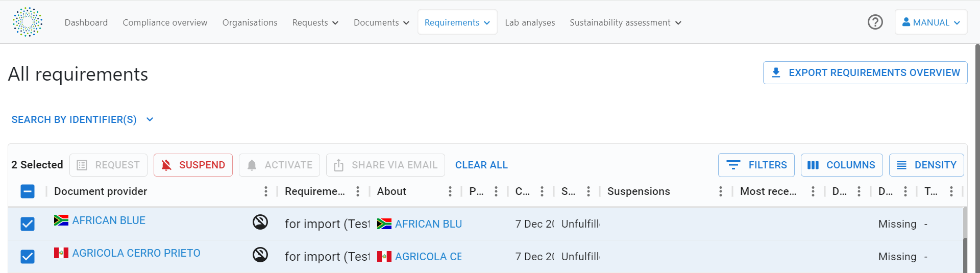The width and height of the screenshot is (980, 273).
Task: Open the help question mark icon
Action: coord(875,22)
